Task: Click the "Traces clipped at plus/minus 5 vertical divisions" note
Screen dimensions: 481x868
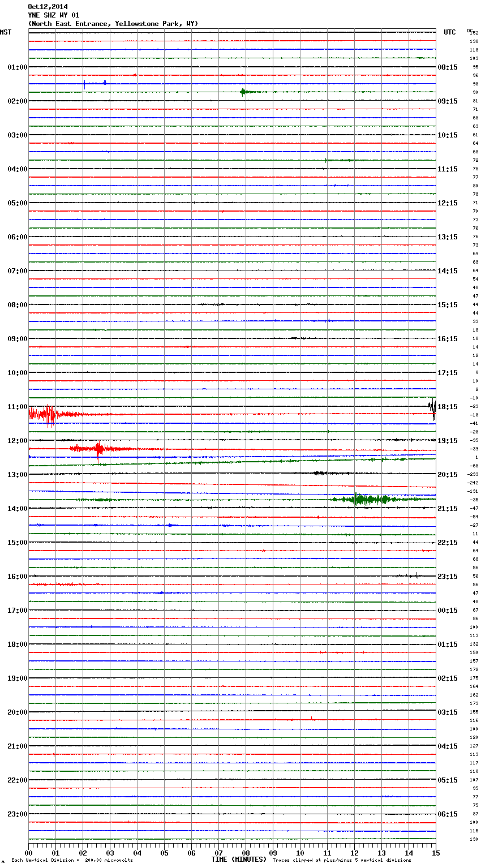Action: point(342,861)
